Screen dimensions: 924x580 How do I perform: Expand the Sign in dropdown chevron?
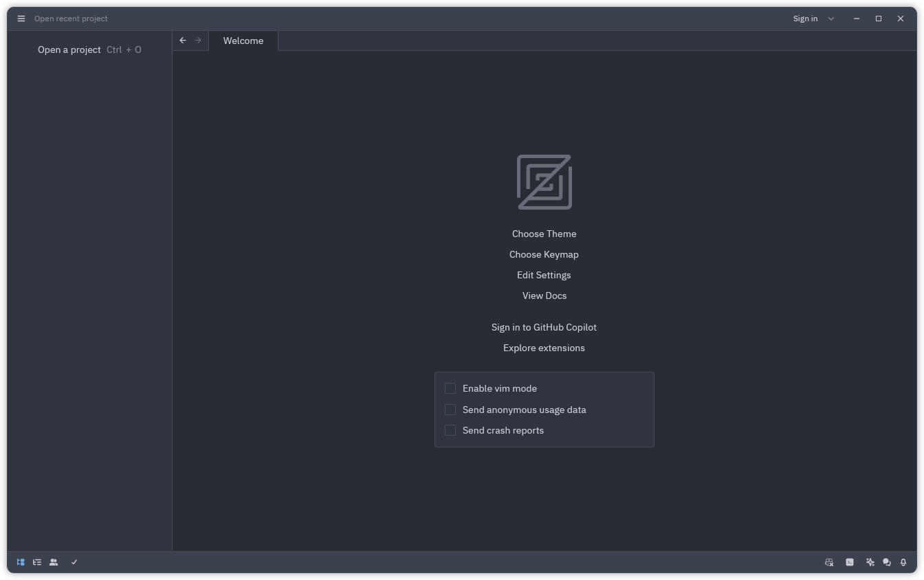click(830, 19)
